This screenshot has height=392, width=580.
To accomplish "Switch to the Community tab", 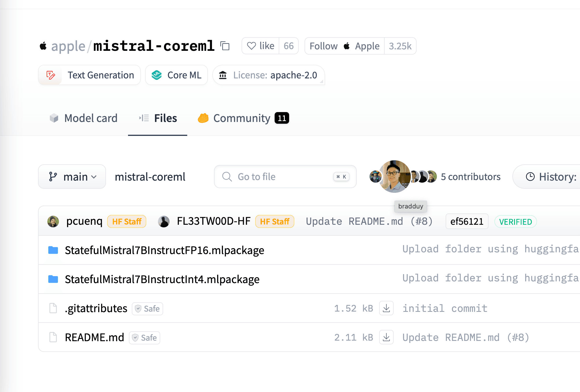I will pos(243,118).
